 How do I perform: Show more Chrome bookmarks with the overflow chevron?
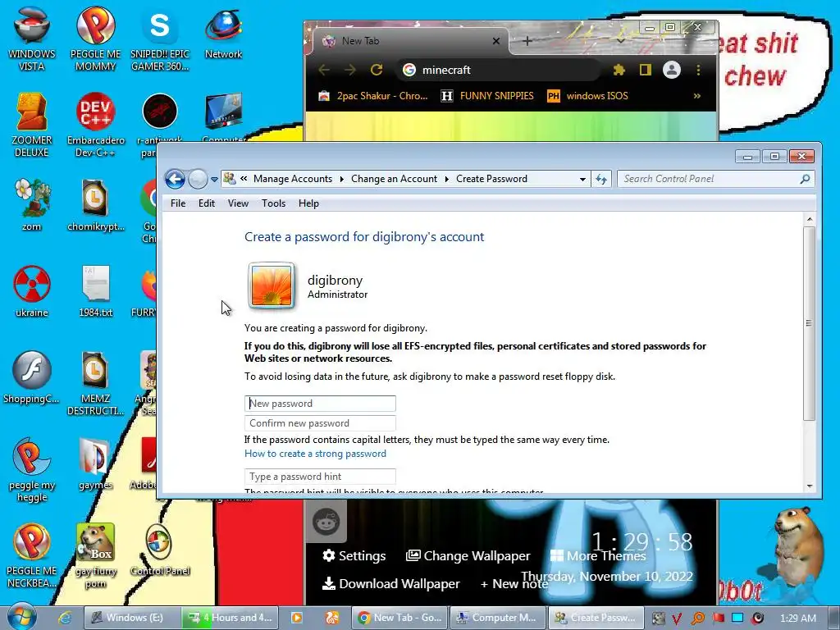pos(697,96)
